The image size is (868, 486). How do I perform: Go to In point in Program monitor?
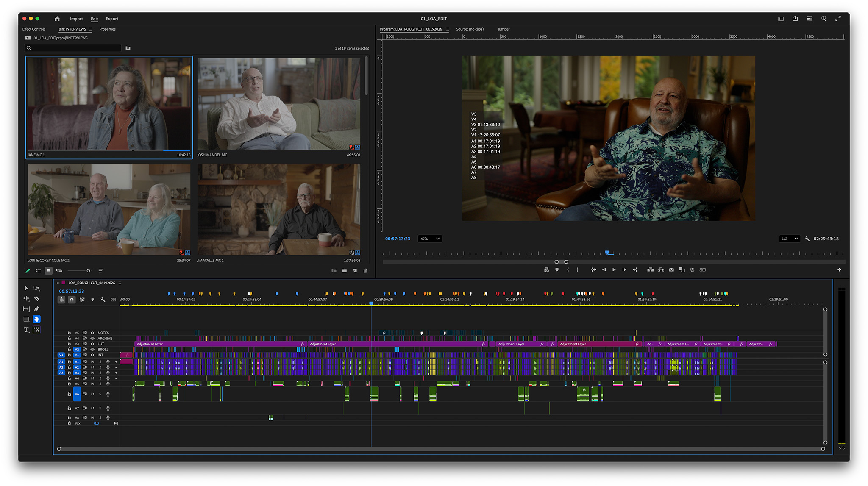coord(594,270)
